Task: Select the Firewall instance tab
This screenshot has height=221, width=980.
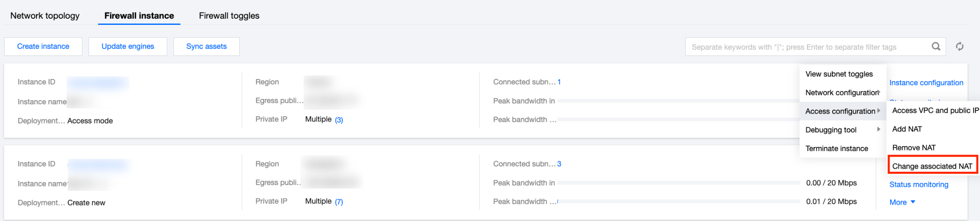Action: [x=139, y=16]
